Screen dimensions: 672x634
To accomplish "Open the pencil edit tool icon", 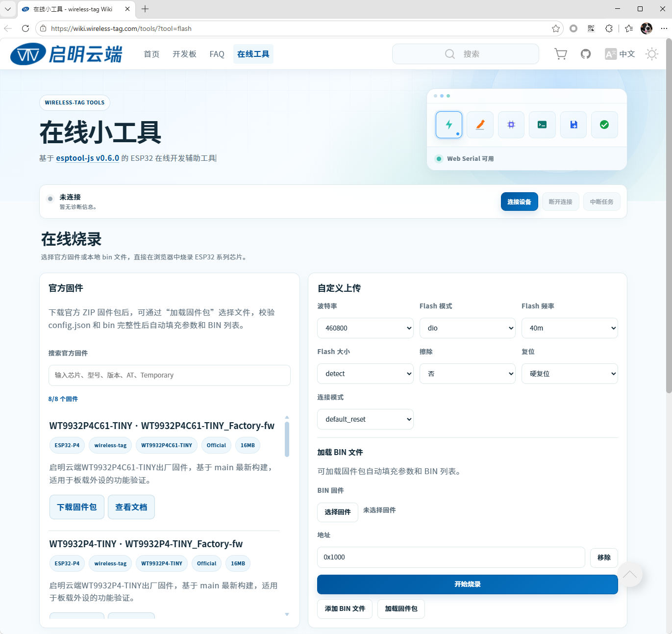I will point(480,125).
